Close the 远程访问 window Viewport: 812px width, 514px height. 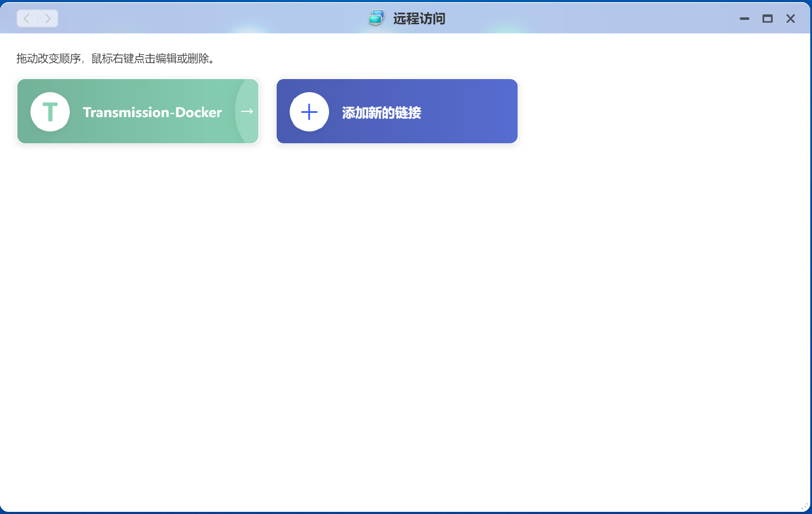[790, 19]
